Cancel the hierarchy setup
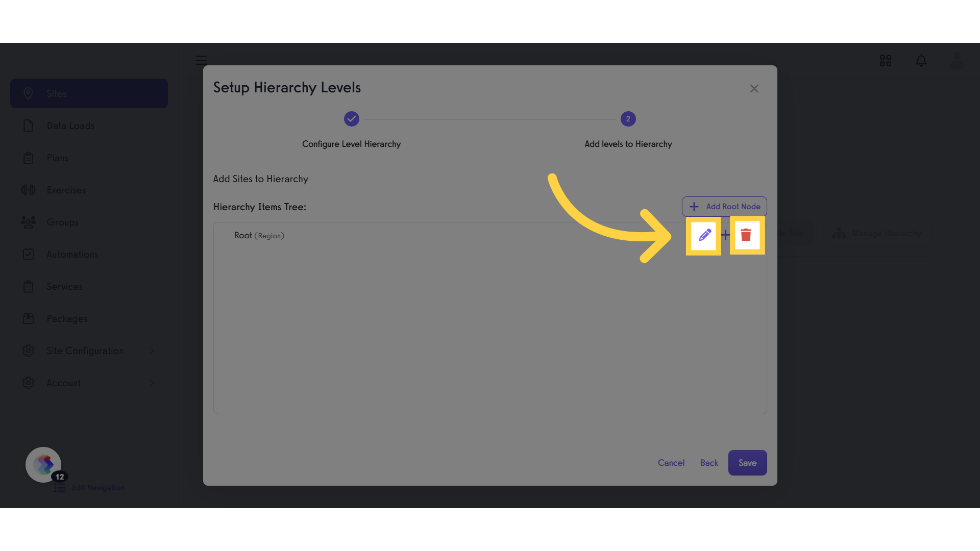Screen dimensions: 980x551 [x=671, y=463]
